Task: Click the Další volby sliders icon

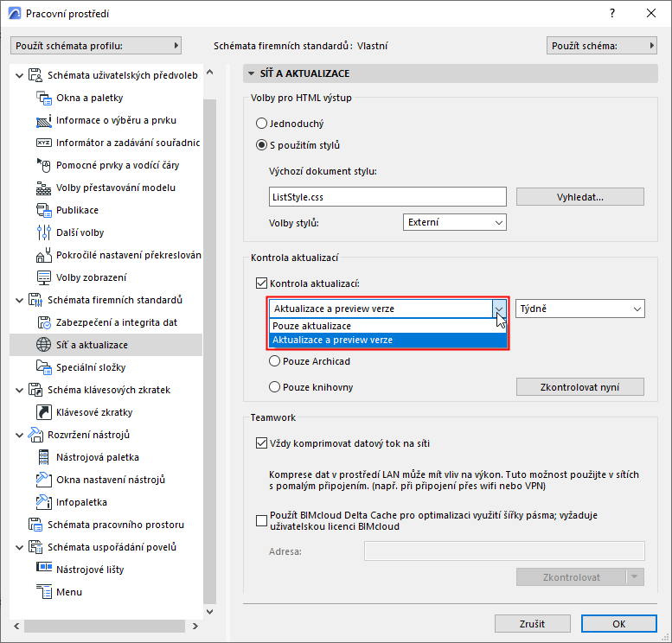Action: click(x=44, y=232)
